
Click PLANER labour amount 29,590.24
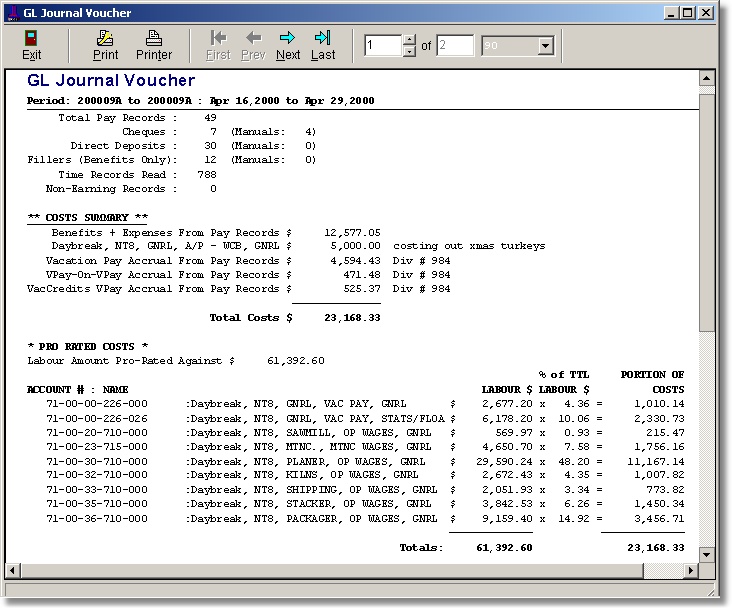pos(504,462)
